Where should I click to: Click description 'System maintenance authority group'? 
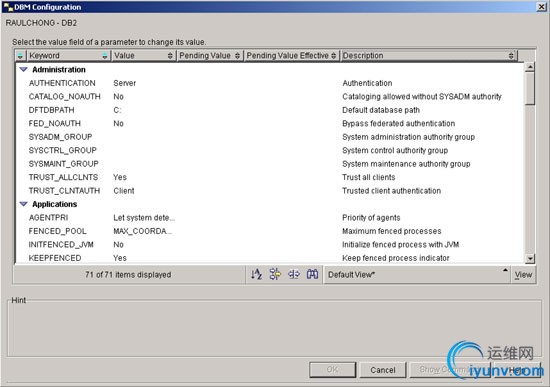click(x=406, y=164)
